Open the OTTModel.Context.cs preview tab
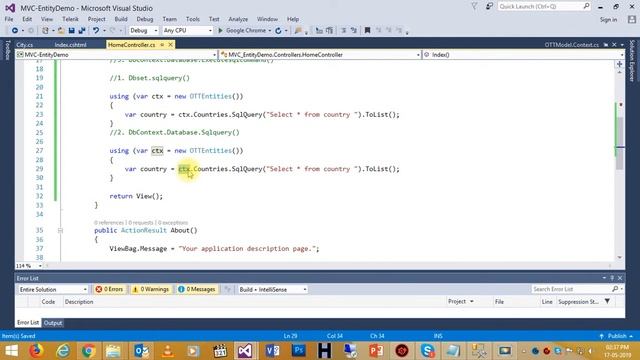The width and height of the screenshot is (640, 360). pos(571,45)
